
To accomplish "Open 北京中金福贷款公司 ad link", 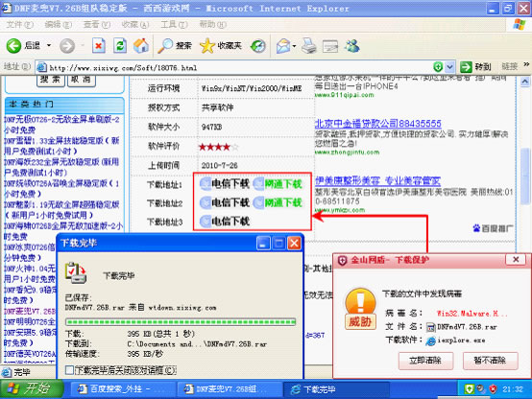I will [378, 124].
